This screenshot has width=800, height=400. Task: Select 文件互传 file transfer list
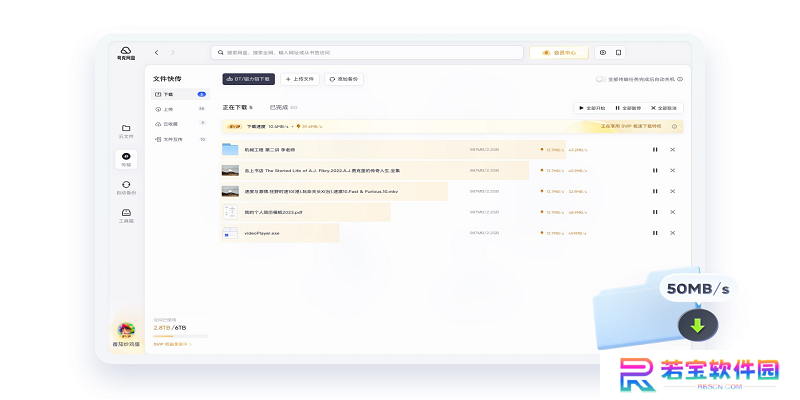pos(180,139)
